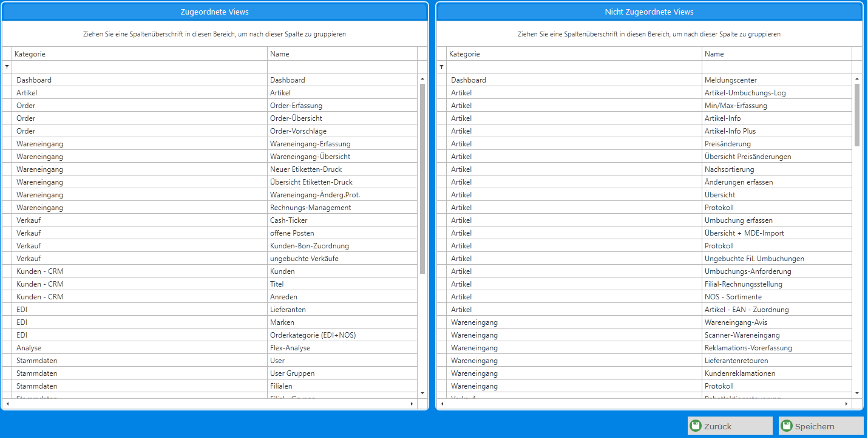Screen dimensions: 868x439
Task: Select the Flex-Analyse row
Action: (x=210, y=348)
